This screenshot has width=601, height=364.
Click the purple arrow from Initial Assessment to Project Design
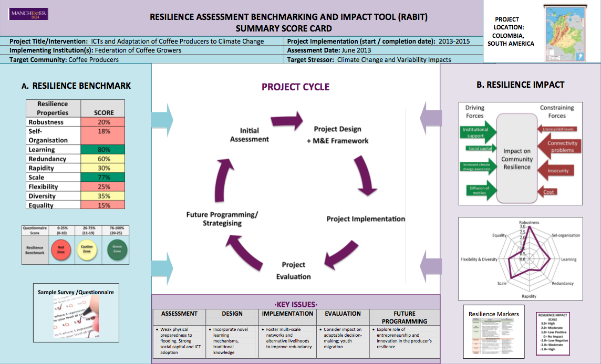(287, 121)
